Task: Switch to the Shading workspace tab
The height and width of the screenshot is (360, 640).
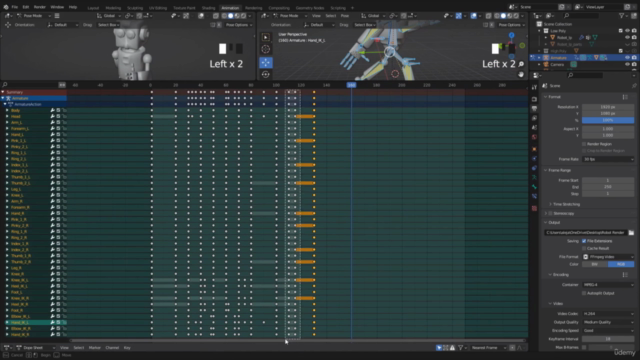Action: coord(208,8)
